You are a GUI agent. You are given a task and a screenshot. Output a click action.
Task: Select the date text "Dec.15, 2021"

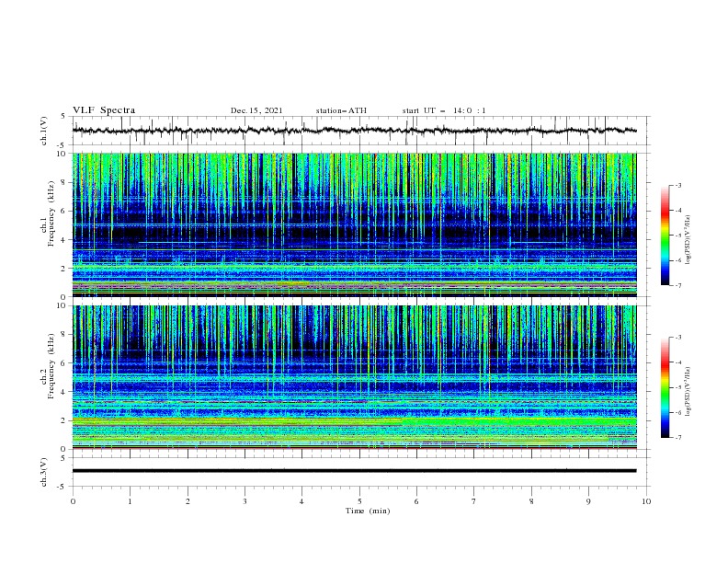[x=256, y=110]
